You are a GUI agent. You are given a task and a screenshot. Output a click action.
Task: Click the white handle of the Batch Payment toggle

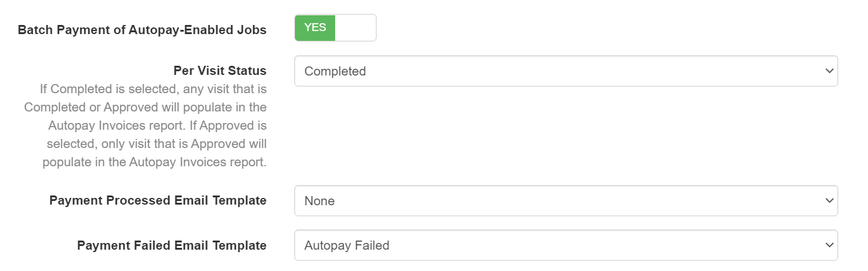point(355,28)
